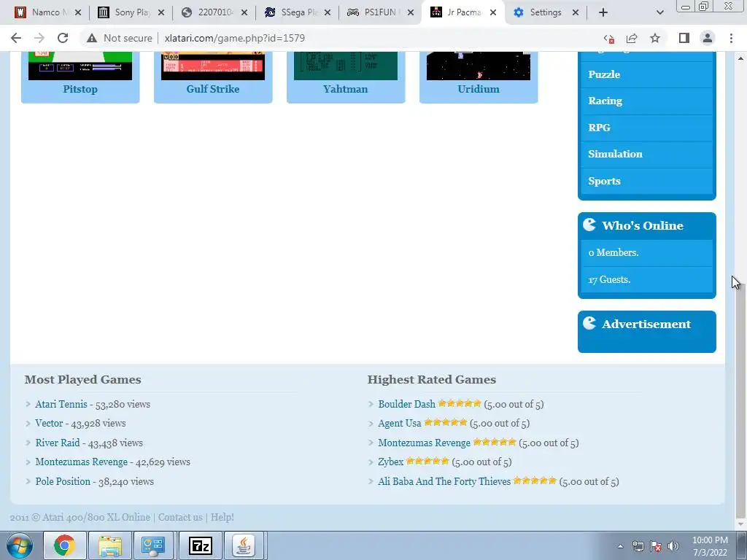
Task: Open Montezumas Revenge in Most Played list
Action: [x=82, y=462]
